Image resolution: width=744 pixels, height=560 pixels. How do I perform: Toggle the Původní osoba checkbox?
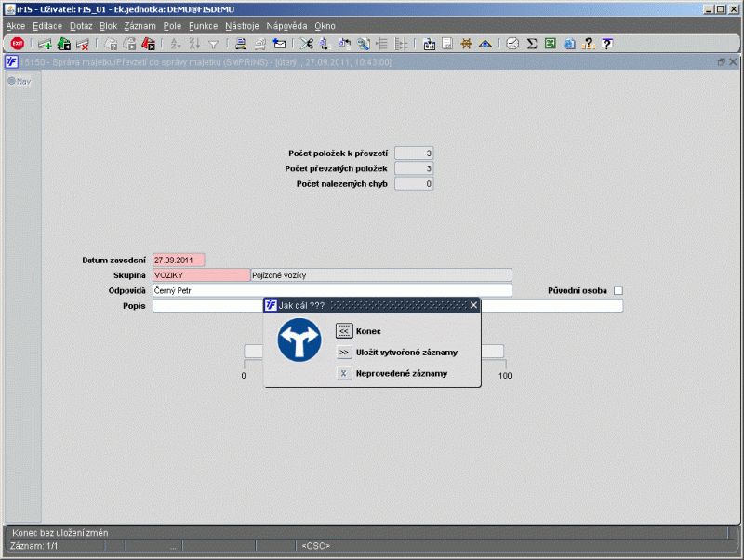click(618, 290)
